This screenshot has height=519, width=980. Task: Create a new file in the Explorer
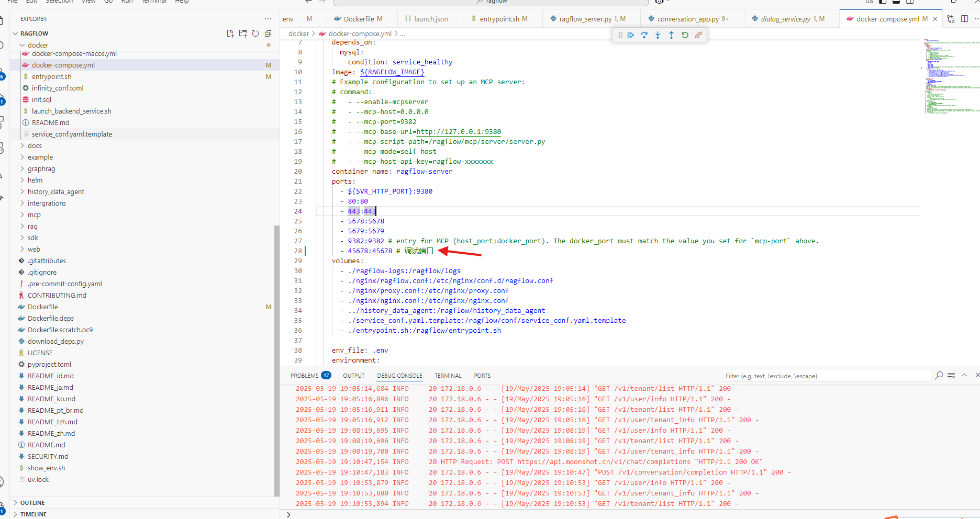click(x=230, y=33)
